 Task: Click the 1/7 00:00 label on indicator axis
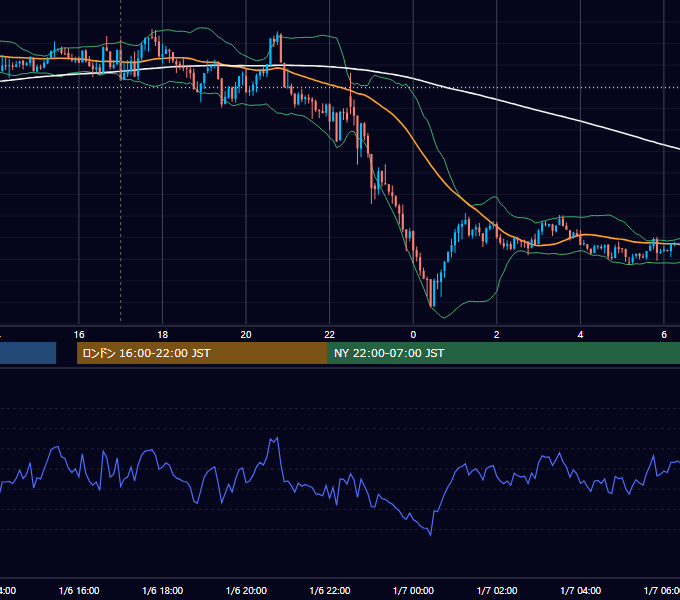tap(413, 591)
